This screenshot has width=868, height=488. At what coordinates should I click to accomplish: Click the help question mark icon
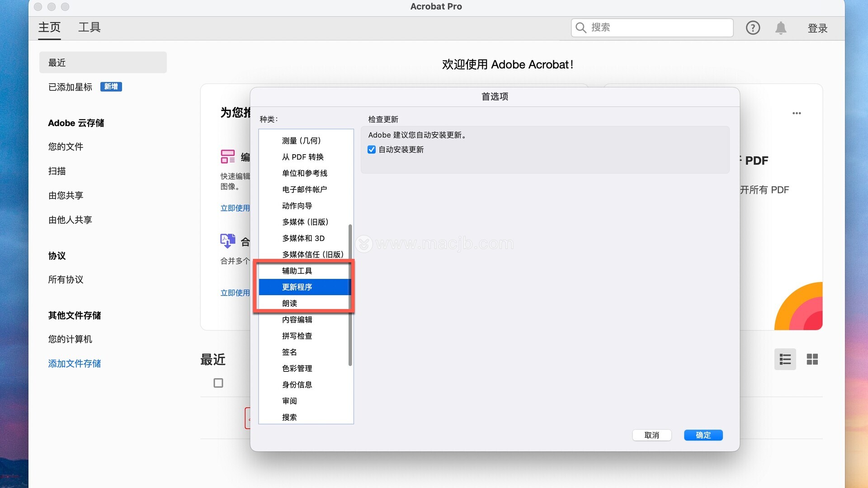click(753, 28)
